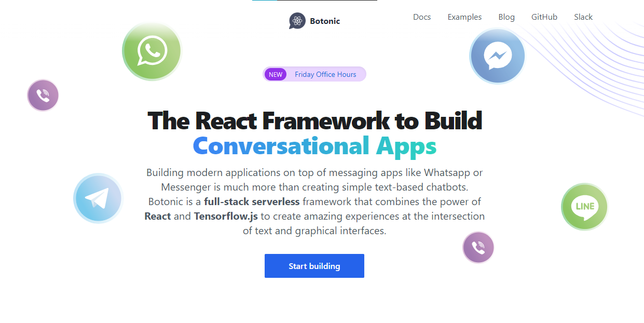Screen dimensions: 644x323
Task: Click the blue Messenger bubble icon
Action: [497, 56]
